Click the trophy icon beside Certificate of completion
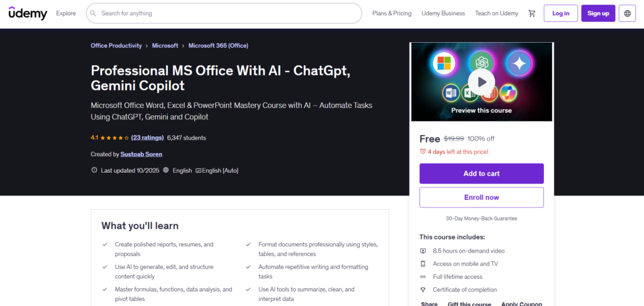The image size is (644, 306). [x=423, y=290]
